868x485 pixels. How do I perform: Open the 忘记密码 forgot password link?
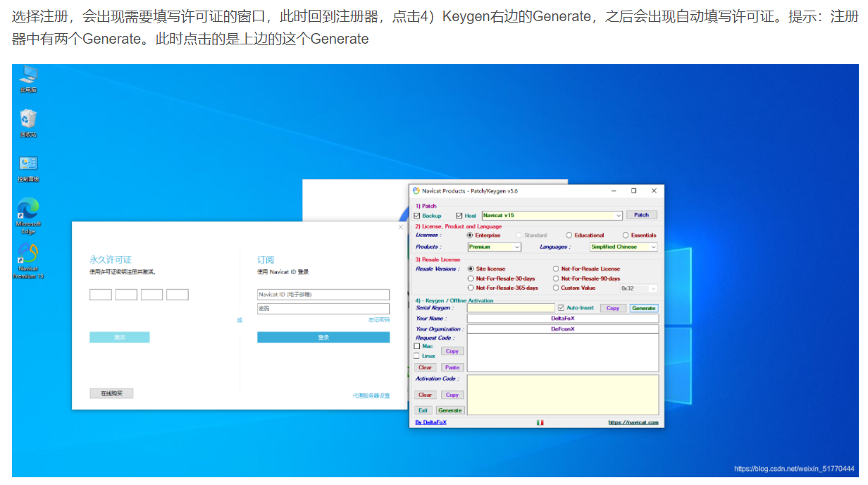click(379, 320)
